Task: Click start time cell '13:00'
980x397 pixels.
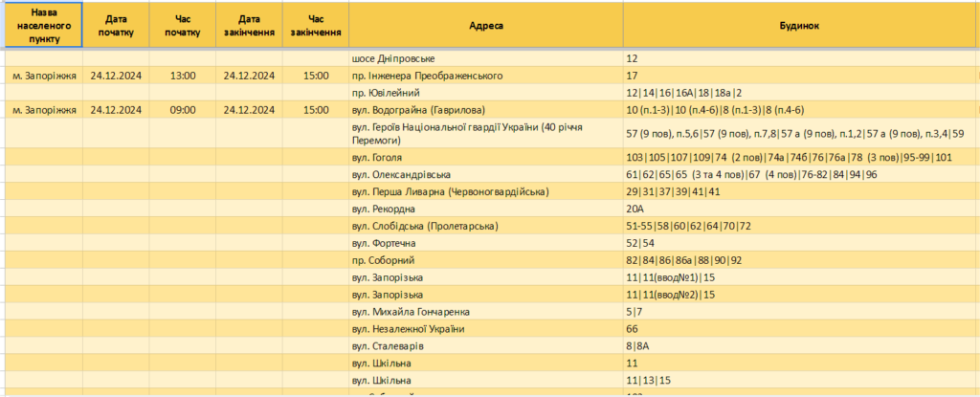Action: [x=183, y=76]
